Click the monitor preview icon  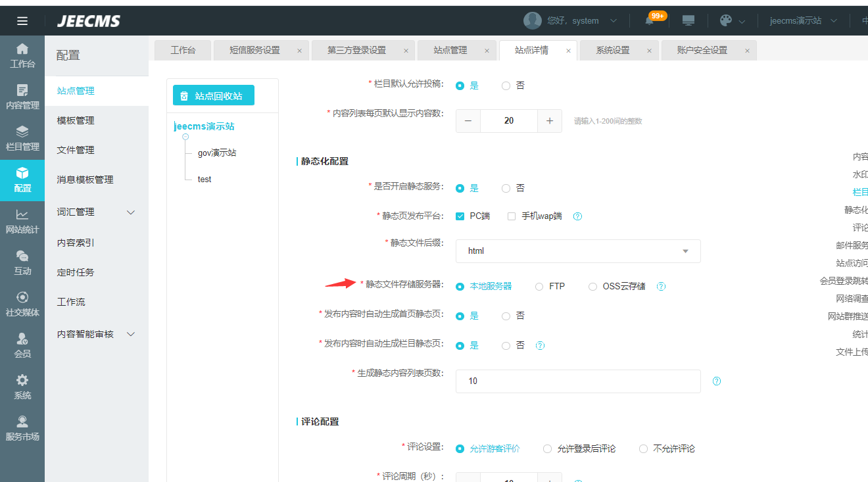(x=688, y=21)
